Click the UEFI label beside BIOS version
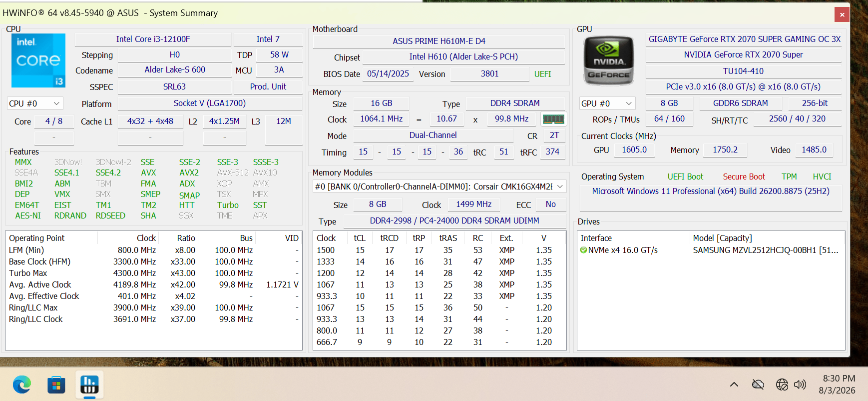The width and height of the screenshot is (868, 401). coord(542,74)
